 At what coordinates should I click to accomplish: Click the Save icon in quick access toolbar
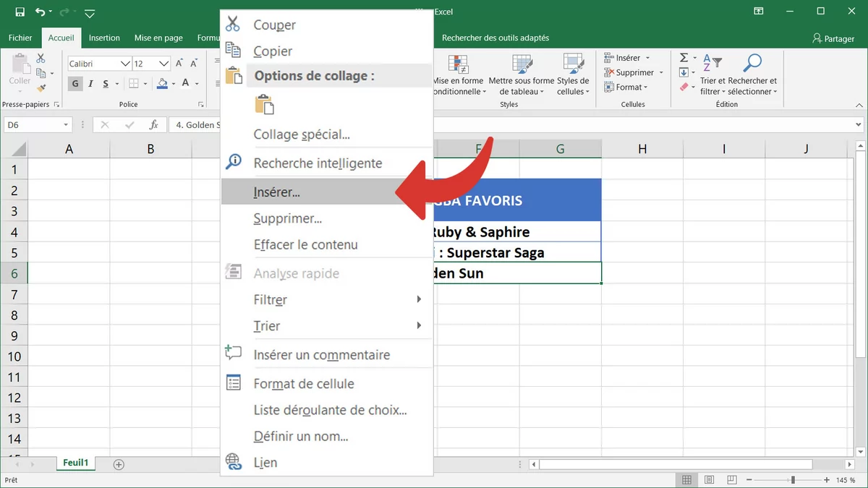[x=20, y=12]
